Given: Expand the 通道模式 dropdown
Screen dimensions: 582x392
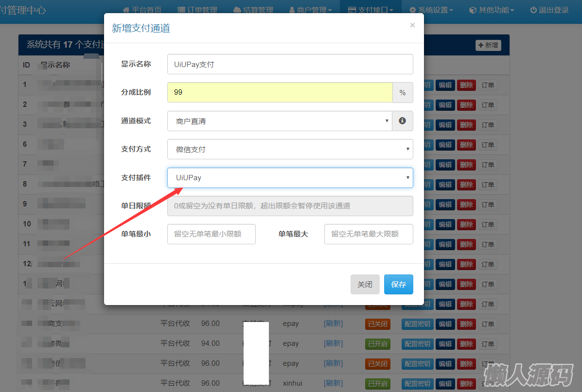Looking at the screenshot, I should [x=280, y=121].
